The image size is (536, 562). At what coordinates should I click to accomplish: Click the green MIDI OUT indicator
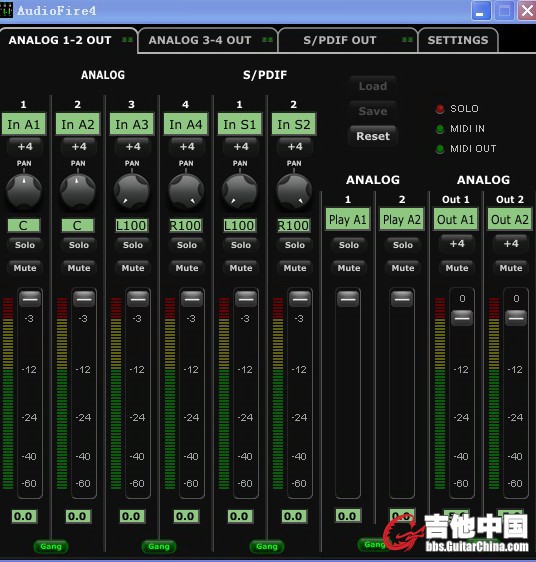pyautogui.click(x=440, y=149)
